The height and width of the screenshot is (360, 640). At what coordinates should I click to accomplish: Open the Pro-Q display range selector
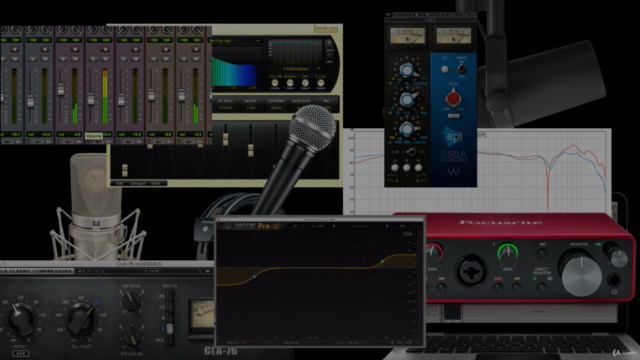coord(407,234)
